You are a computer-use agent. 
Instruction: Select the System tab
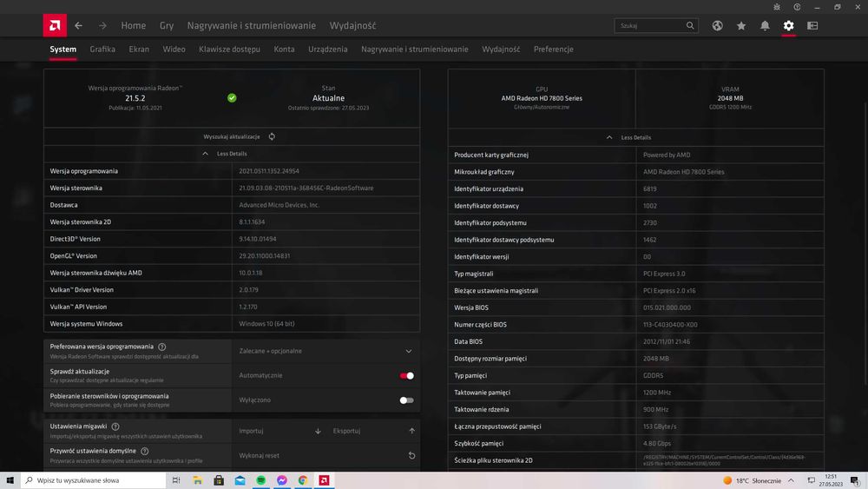[63, 50]
